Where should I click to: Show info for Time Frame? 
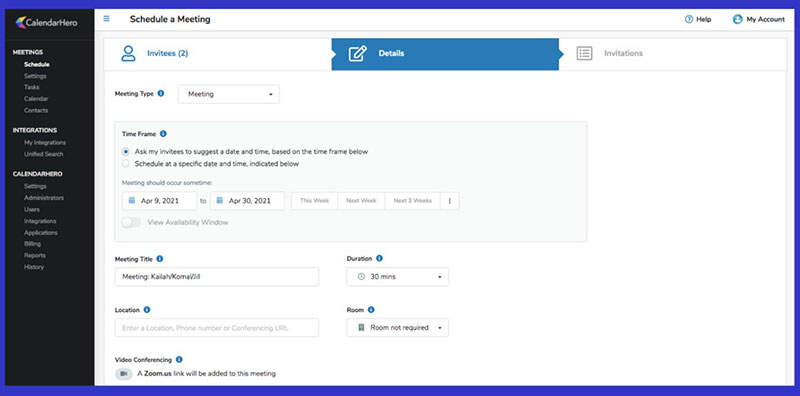163,134
